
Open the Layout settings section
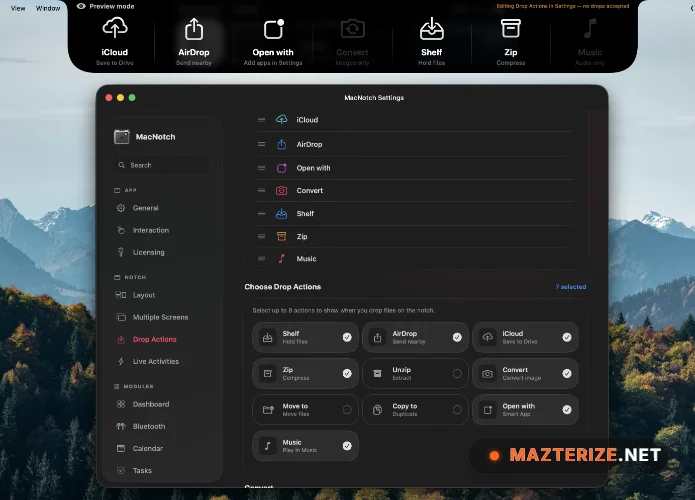pyautogui.click(x=144, y=295)
